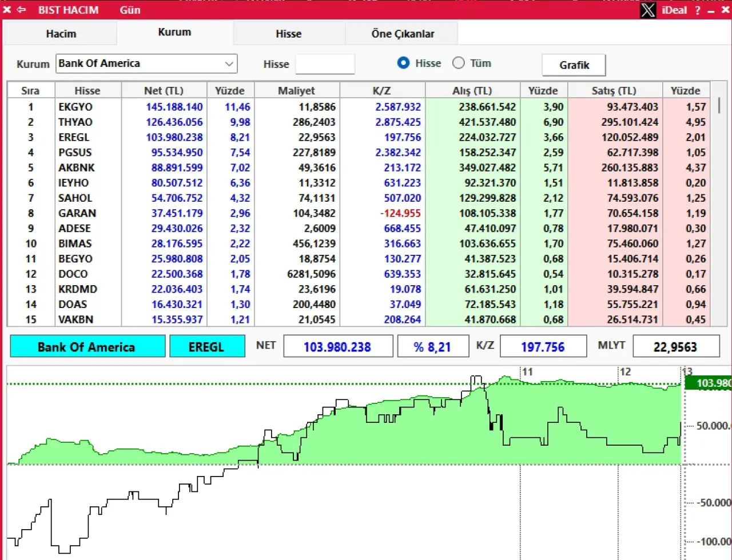The width and height of the screenshot is (732, 560).
Task: Click the table vertical scrollbar thumb
Action: (719, 106)
